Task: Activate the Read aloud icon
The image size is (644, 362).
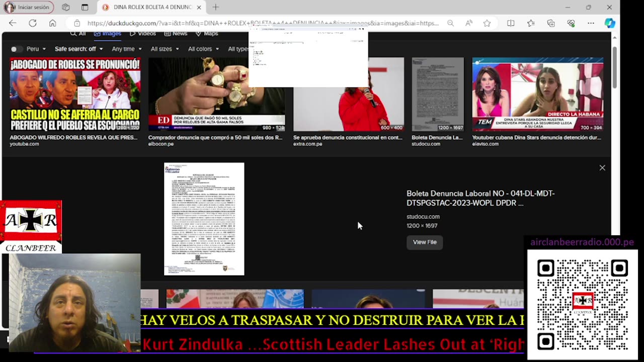Action: tap(469, 23)
